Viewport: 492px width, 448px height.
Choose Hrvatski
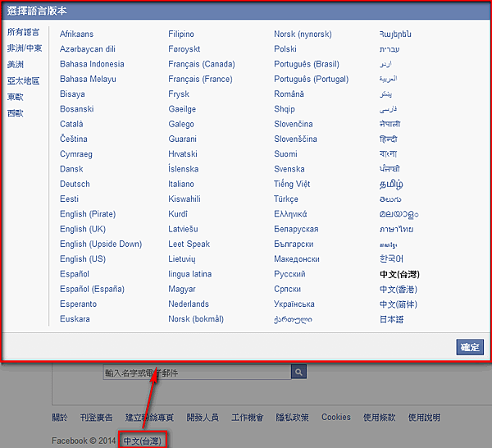tap(183, 154)
